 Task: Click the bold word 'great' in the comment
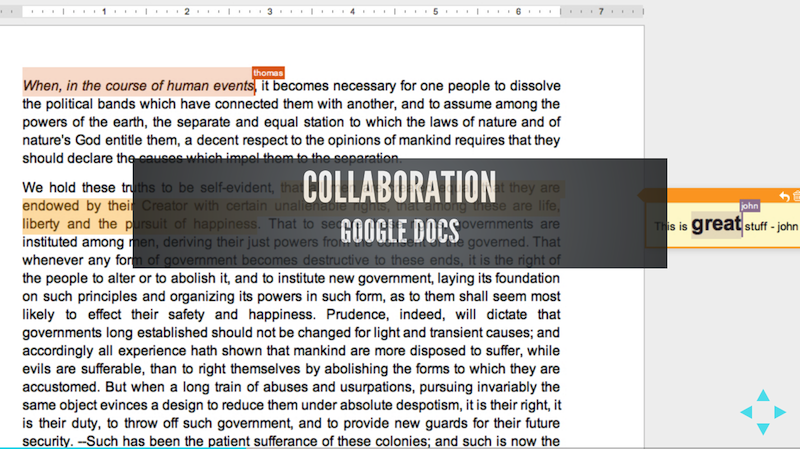716,224
